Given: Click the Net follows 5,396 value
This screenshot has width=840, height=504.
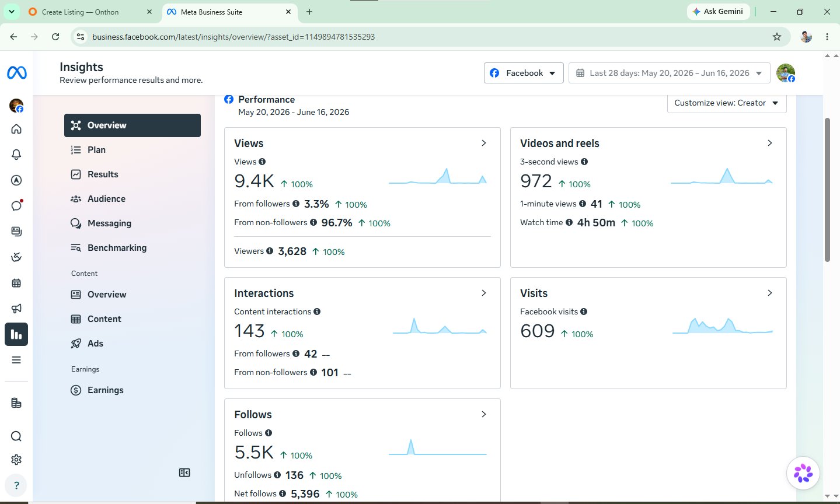Looking at the screenshot, I should (x=305, y=494).
